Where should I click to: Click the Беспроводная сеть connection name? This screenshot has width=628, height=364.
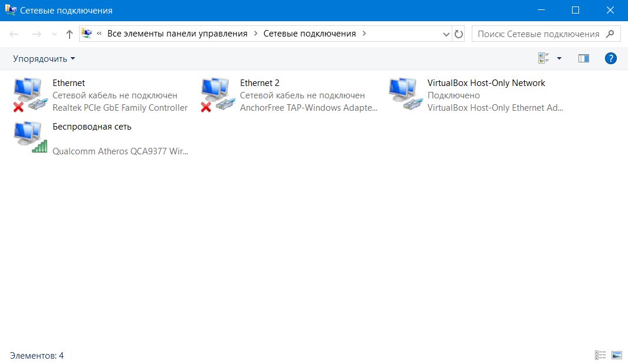coord(92,127)
